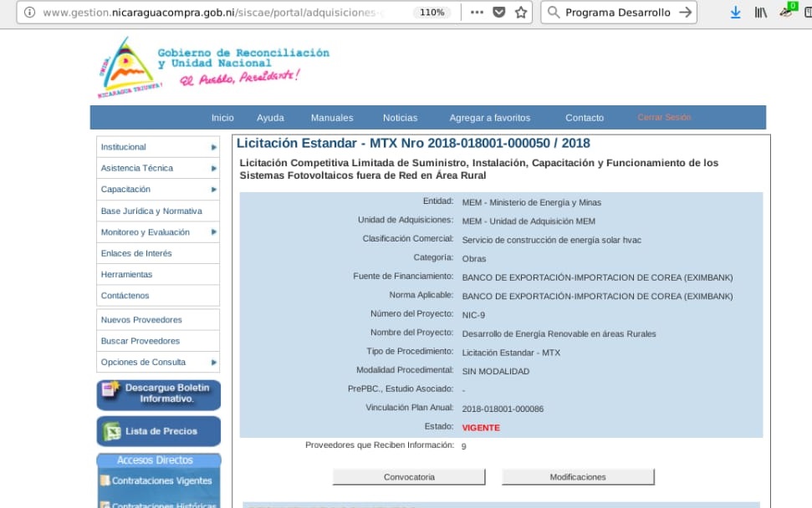Bookmark this page with the star icon

(x=521, y=12)
